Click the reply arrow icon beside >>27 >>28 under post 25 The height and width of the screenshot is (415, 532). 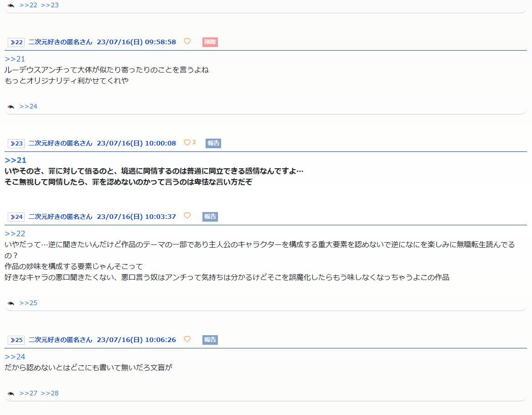click(11, 393)
